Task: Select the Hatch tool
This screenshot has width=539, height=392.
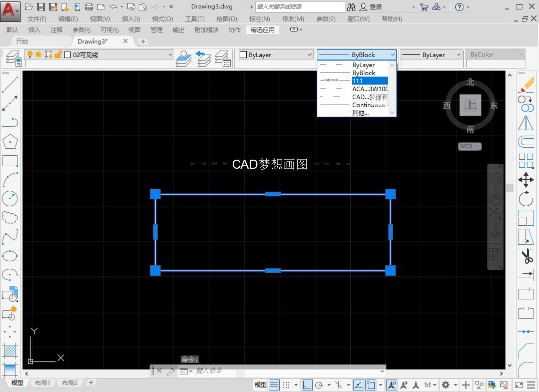Action: [10, 351]
